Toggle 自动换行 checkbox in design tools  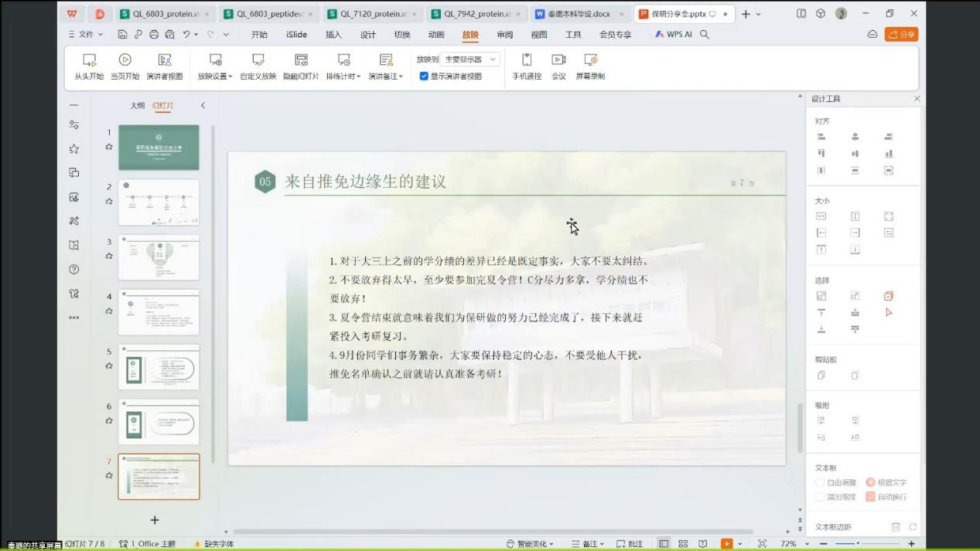[870, 497]
